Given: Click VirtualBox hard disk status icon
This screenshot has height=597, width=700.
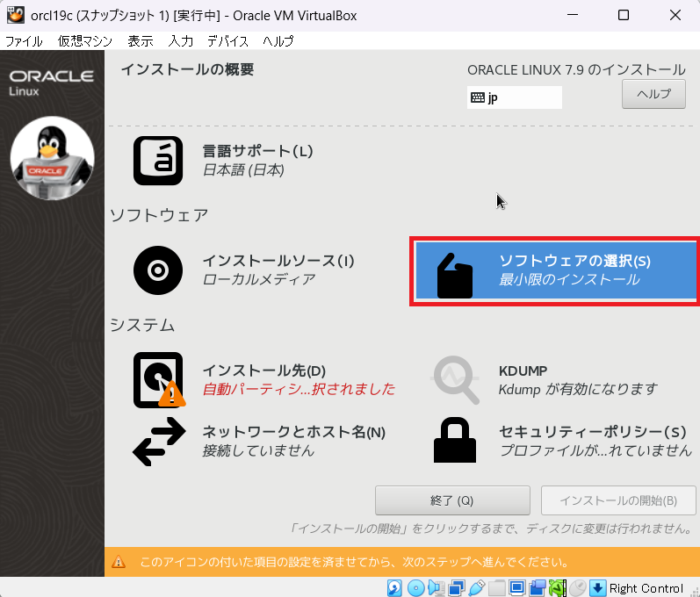Looking at the screenshot, I should point(395,587).
